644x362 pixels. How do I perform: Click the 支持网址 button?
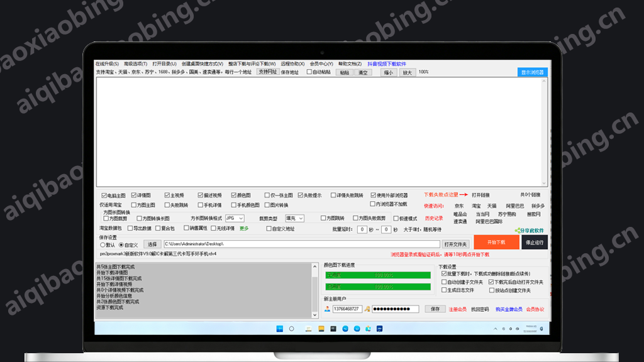tap(268, 72)
